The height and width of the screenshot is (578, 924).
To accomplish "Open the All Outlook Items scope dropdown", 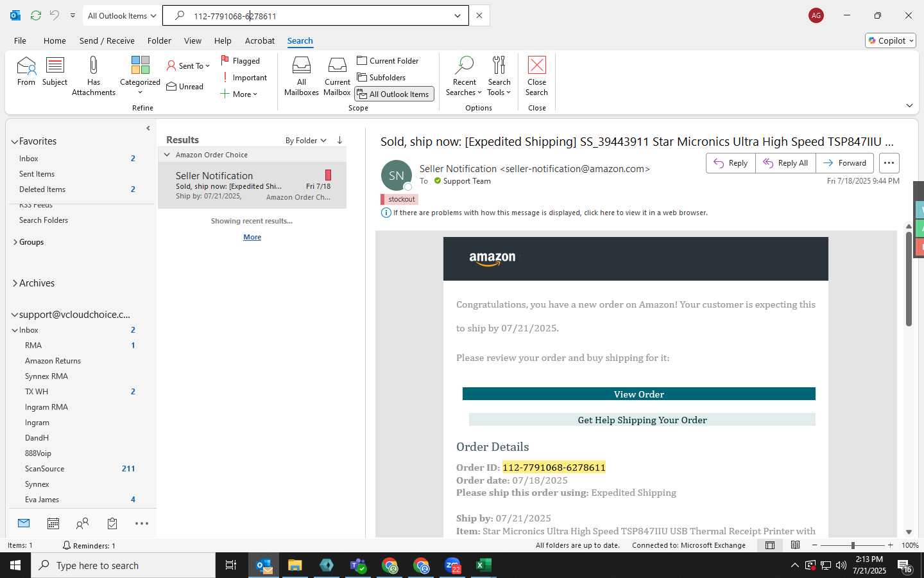I will [122, 15].
